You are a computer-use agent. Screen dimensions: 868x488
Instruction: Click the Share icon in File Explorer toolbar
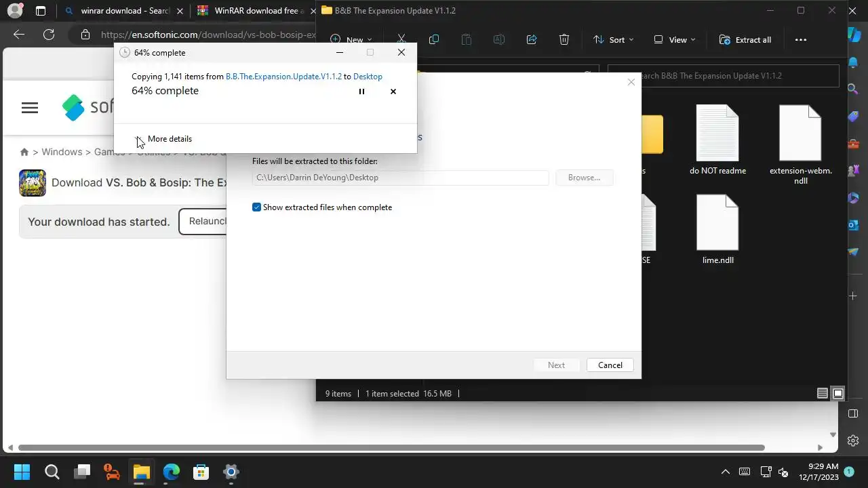point(532,40)
